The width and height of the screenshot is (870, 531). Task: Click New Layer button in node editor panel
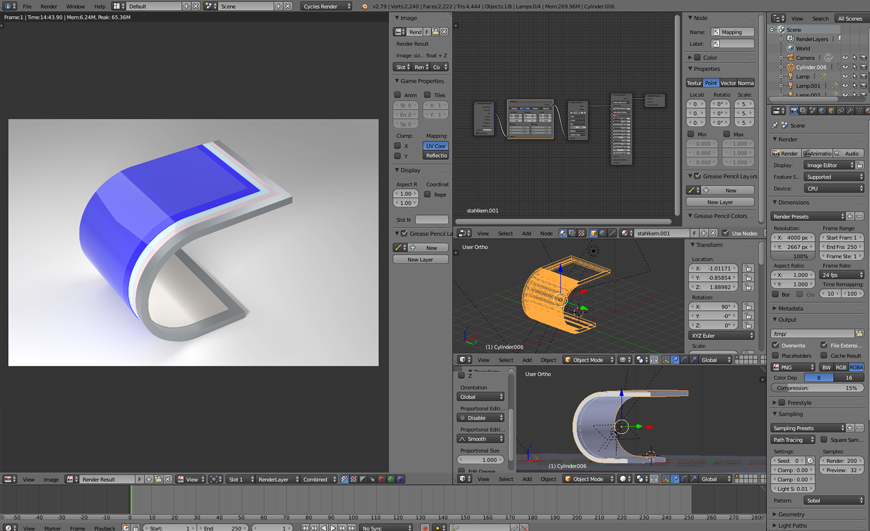[720, 202]
